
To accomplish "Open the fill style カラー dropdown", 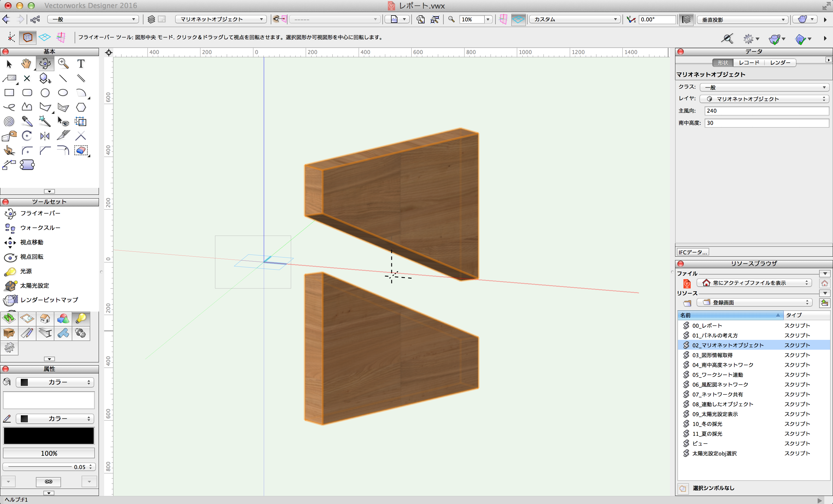I will (x=55, y=382).
